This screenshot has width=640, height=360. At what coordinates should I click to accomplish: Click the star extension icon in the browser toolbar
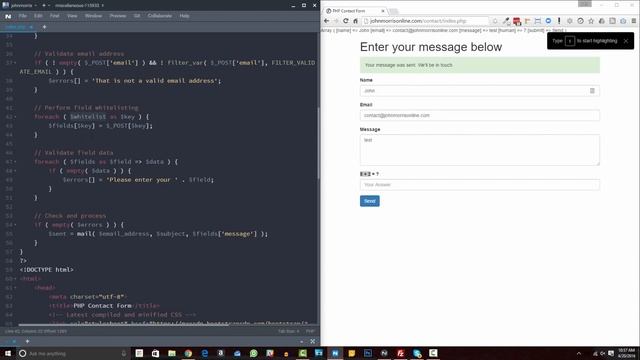point(591,21)
